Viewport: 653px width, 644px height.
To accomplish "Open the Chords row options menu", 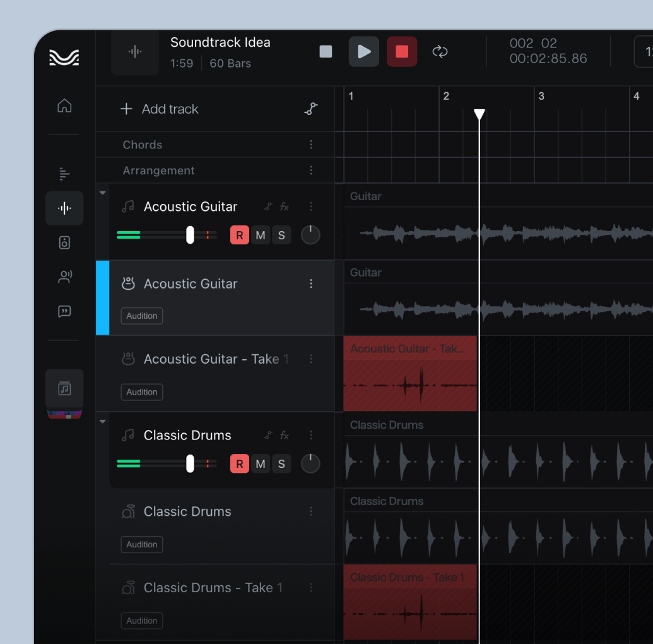I will [x=311, y=145].
